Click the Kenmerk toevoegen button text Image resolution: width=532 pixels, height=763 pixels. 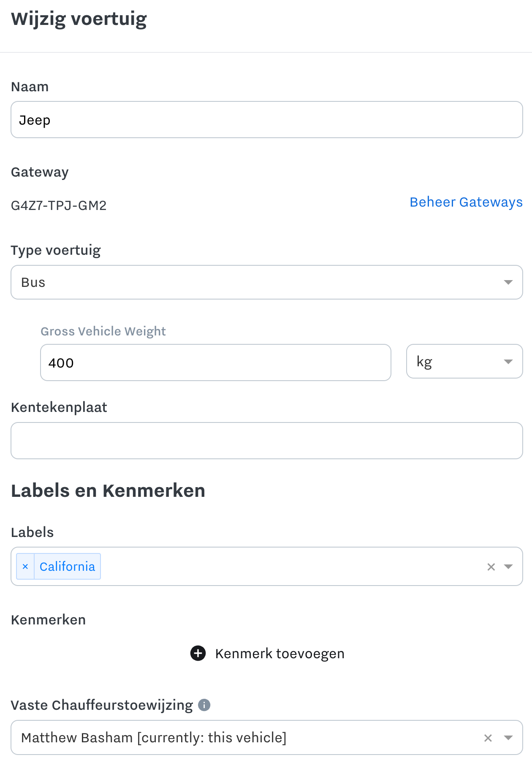click(x=280, y=654)
